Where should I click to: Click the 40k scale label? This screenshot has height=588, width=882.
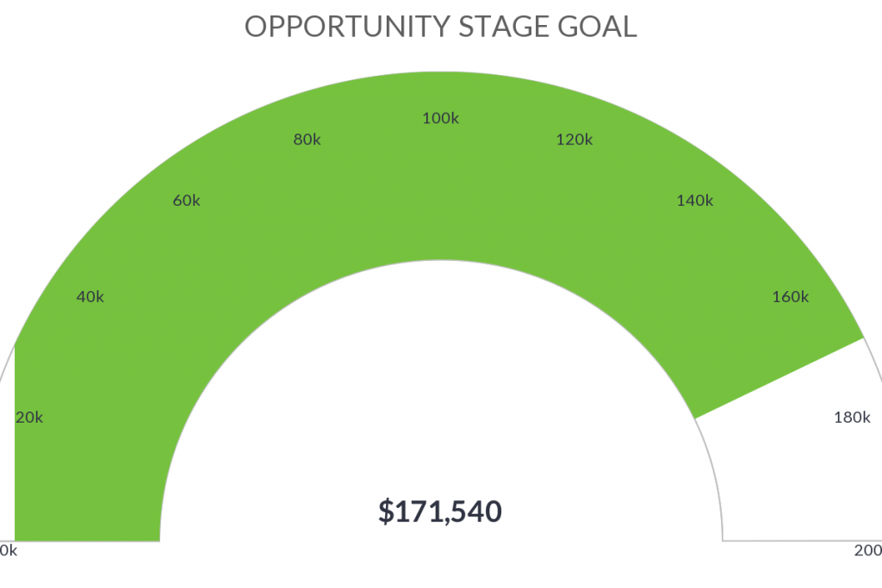pos(90,296)
